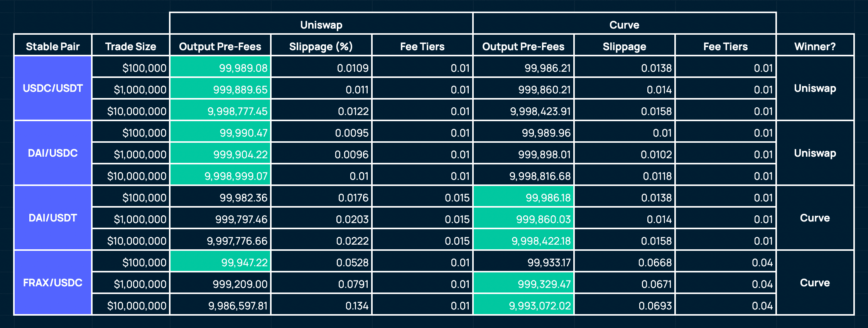Click the Winner? column header
This screenshot has height=328, width=868.
click(815, 46)
